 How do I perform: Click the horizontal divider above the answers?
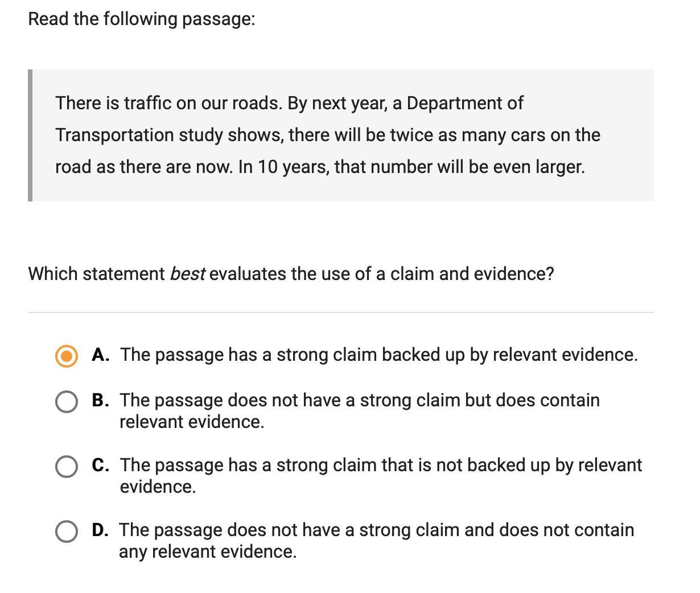coord(341,312)
